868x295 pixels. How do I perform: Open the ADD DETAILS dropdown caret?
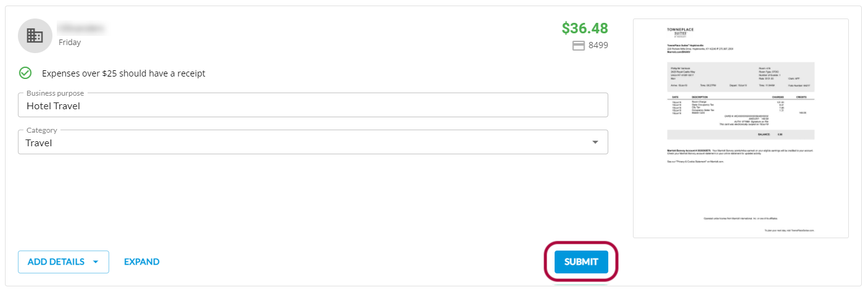point(96,262)
